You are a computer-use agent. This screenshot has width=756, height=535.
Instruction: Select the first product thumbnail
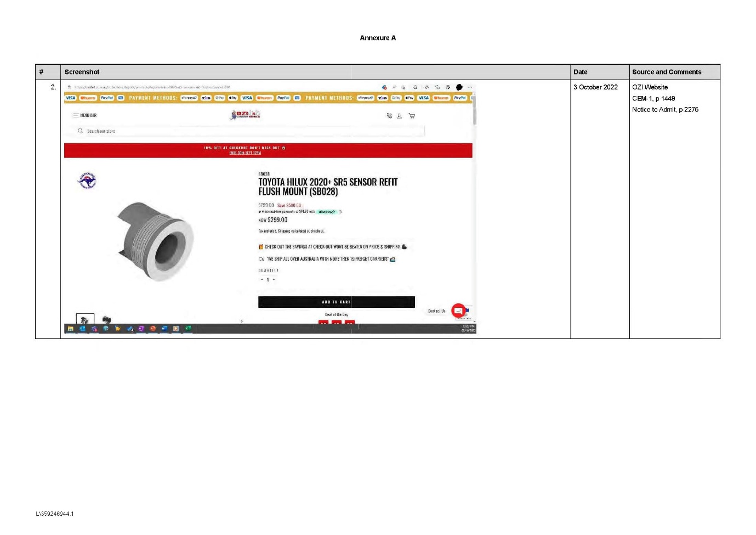tap(85, 319)
